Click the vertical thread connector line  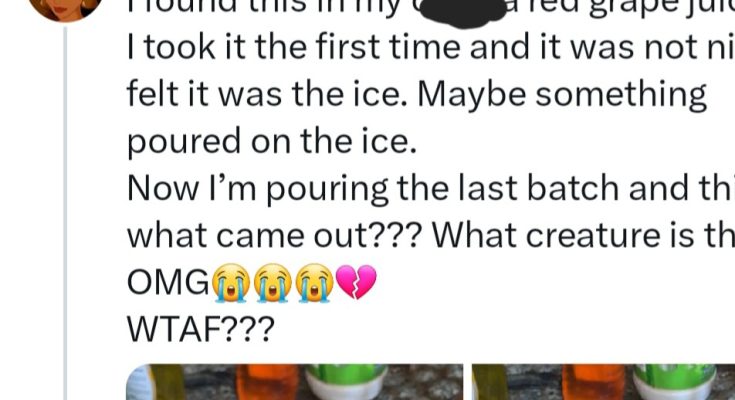[x=65, y=213]
